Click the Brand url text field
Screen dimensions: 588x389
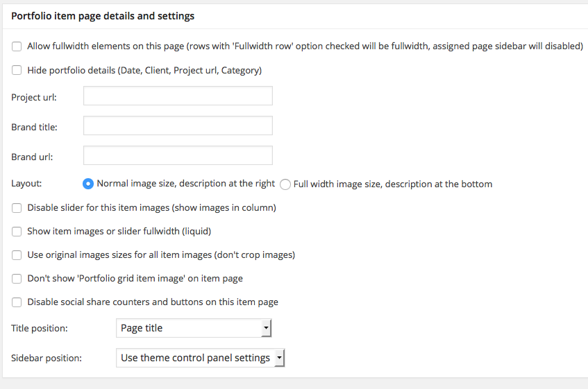coord(178,156)
